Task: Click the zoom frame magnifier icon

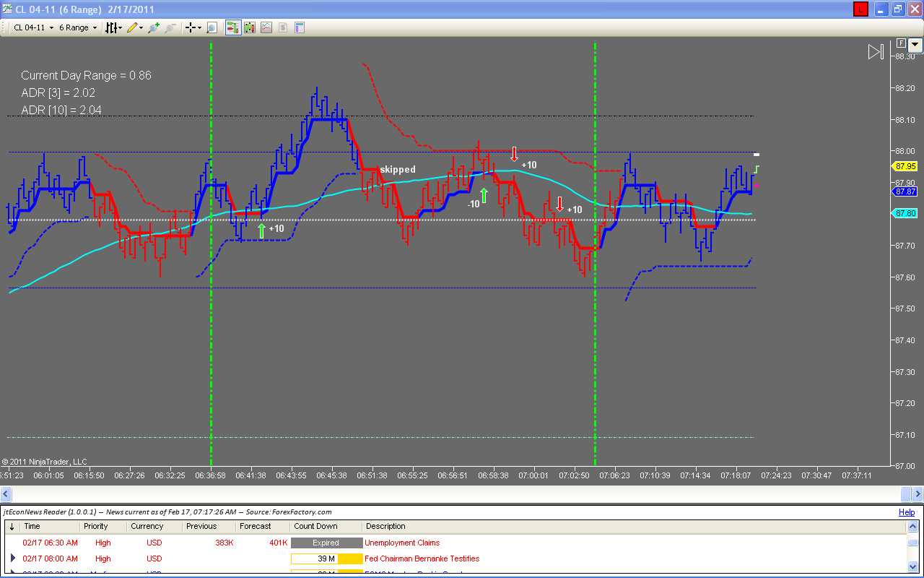Action: pos(212,27)
